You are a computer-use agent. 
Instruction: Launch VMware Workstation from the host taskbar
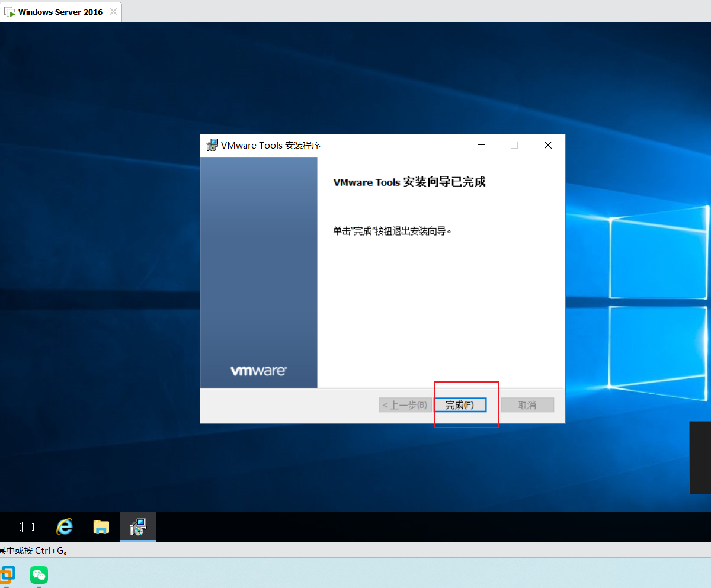coord(8,575)
